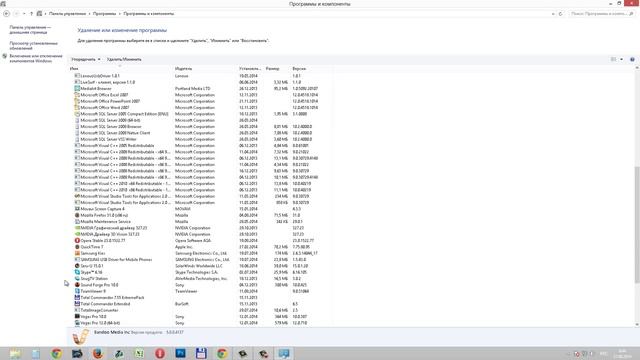Select Vegas Pro 12.0 (64-bit) row

[199, 323]
